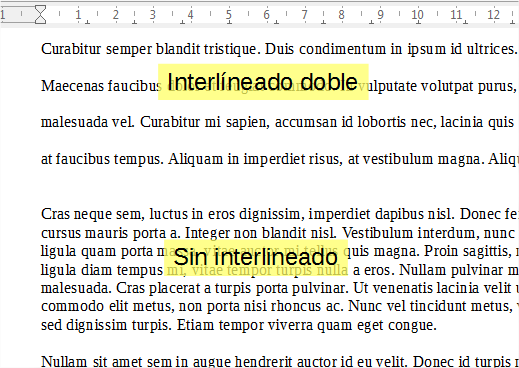Click on the word "lobortis"
Screen dimensions: 519x368
(382, 122)
